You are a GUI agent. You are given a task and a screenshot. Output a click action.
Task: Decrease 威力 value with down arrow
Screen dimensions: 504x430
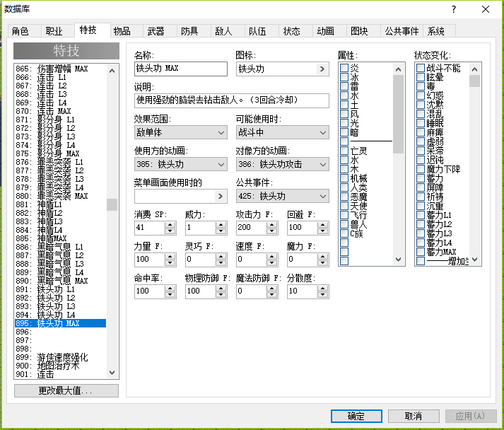pos(221,231)
